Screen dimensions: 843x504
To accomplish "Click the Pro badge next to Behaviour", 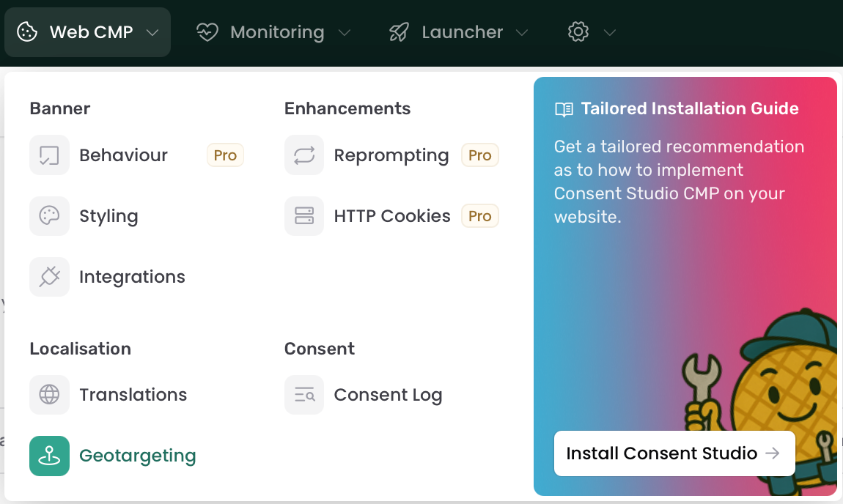I will click(x=225, y=155).
